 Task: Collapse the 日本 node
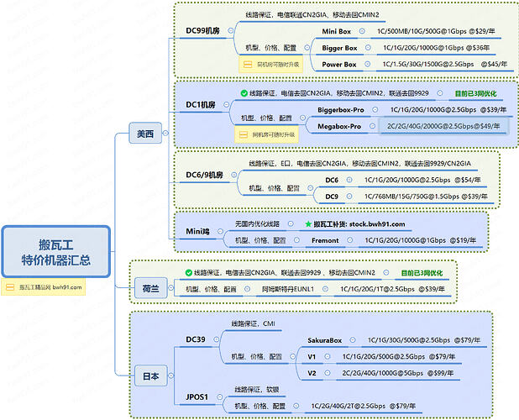click(170, 375)
